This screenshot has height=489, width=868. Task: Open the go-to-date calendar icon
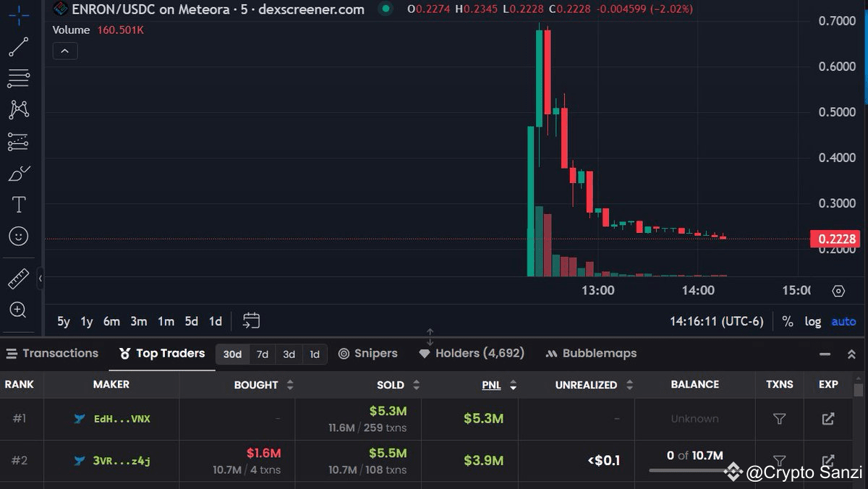click(251, 320)
